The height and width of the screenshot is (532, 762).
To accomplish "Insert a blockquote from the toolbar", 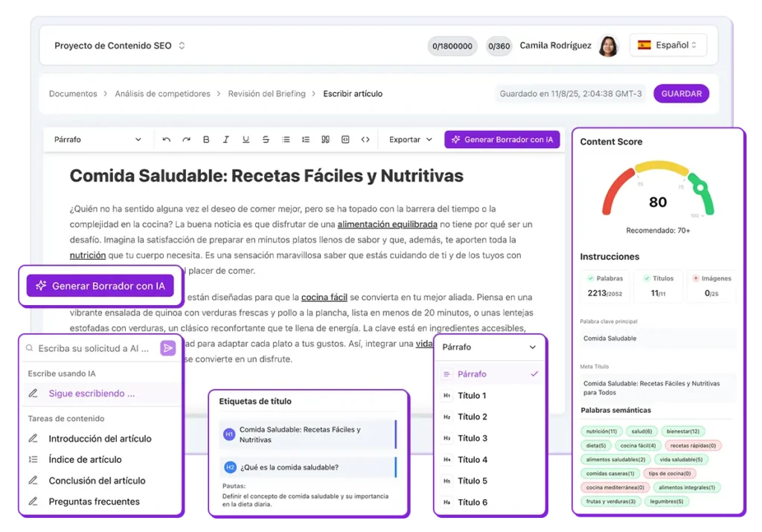I will coord(325,139).
